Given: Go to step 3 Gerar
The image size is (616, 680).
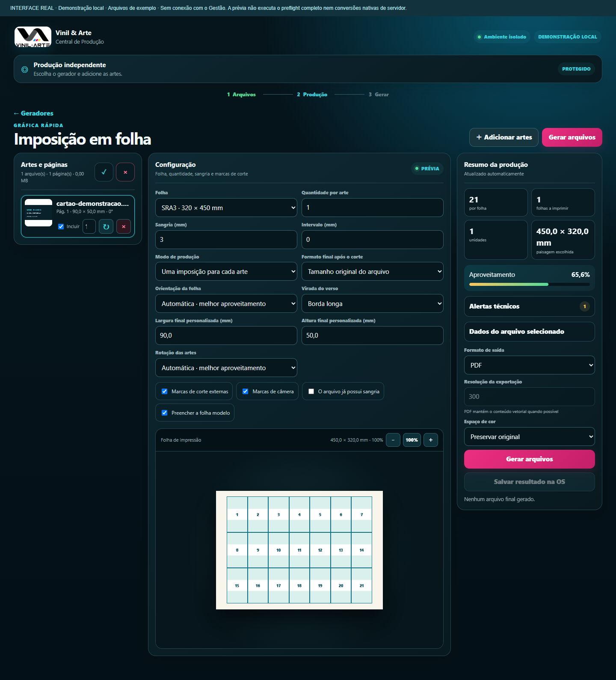Looking at the screenshot, I should (379, 95).
